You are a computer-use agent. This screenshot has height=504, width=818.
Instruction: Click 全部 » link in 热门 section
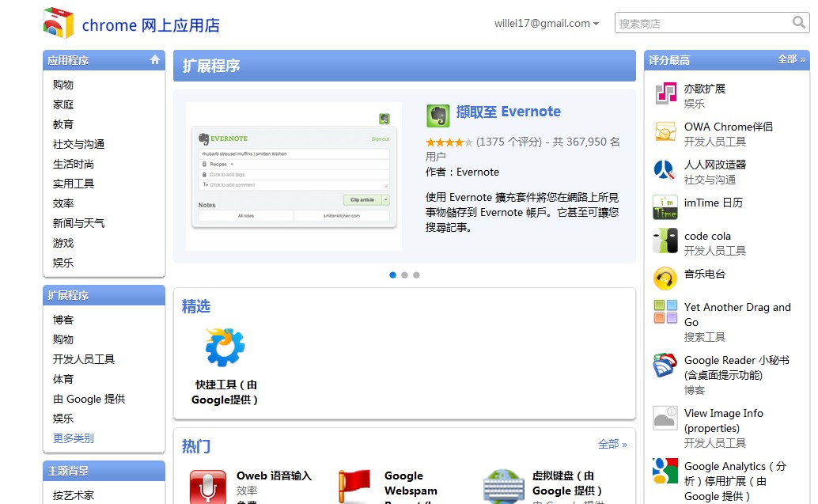pos(612,445)
